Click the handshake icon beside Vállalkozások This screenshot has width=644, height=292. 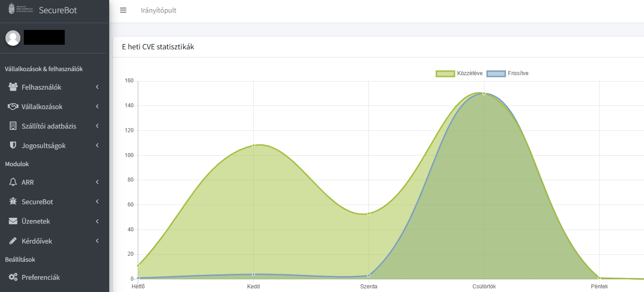(13, 107)
